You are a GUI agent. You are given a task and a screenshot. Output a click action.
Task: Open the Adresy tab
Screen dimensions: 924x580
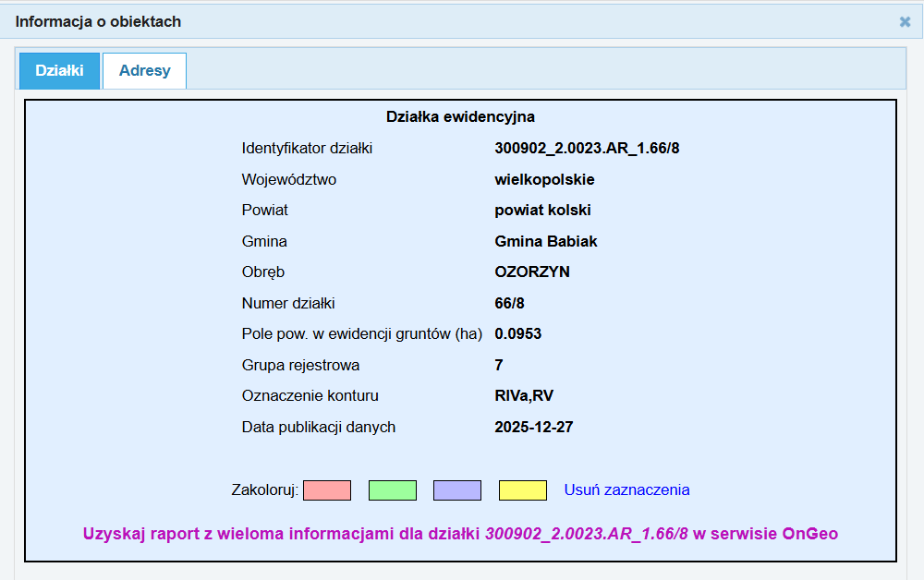pyautogui.click(x=144, y=70)
